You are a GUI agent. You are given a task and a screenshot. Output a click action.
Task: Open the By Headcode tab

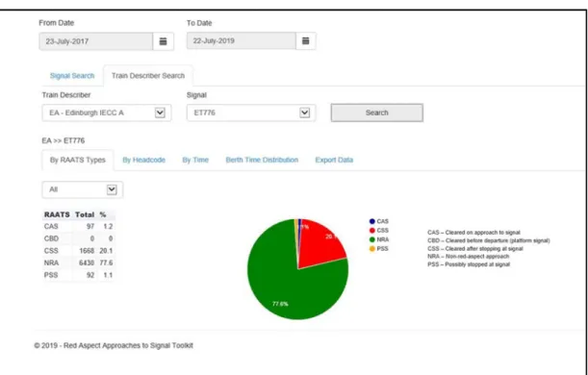click(144, 160)
